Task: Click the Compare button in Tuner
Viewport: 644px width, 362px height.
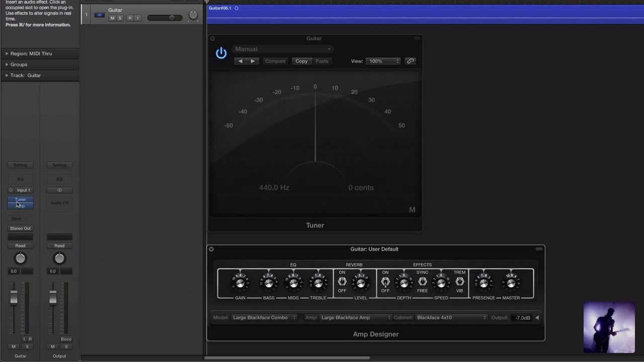Action: 275,61
